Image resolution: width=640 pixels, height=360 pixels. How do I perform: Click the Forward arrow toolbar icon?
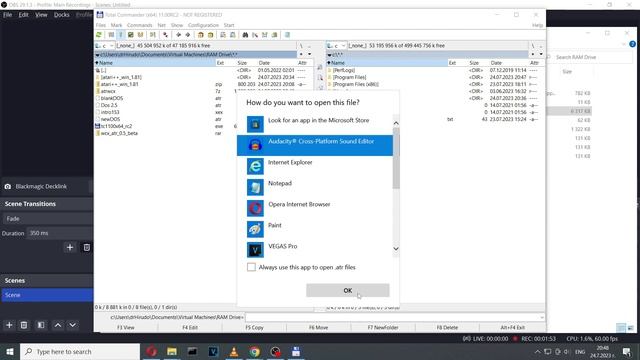click(x=188, y=35)
